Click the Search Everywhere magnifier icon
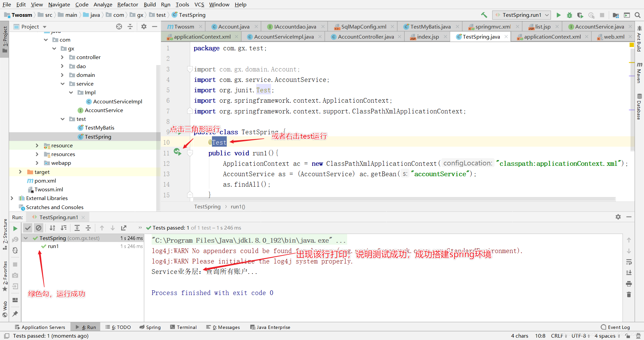The image size is (644, 340). 638,15
